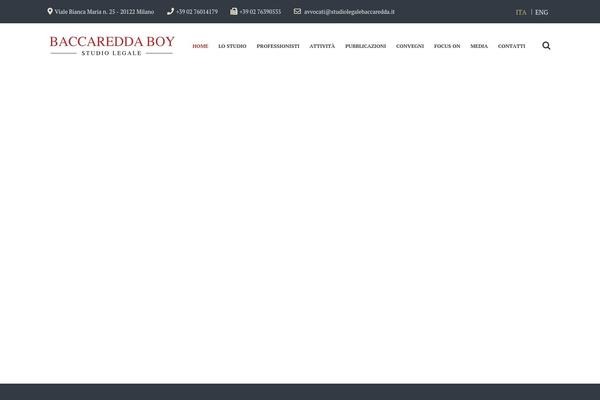Open the Attività menu
The width and height of the screenshot is (600, 400).
pyautogui.click(x=322, y=46)
